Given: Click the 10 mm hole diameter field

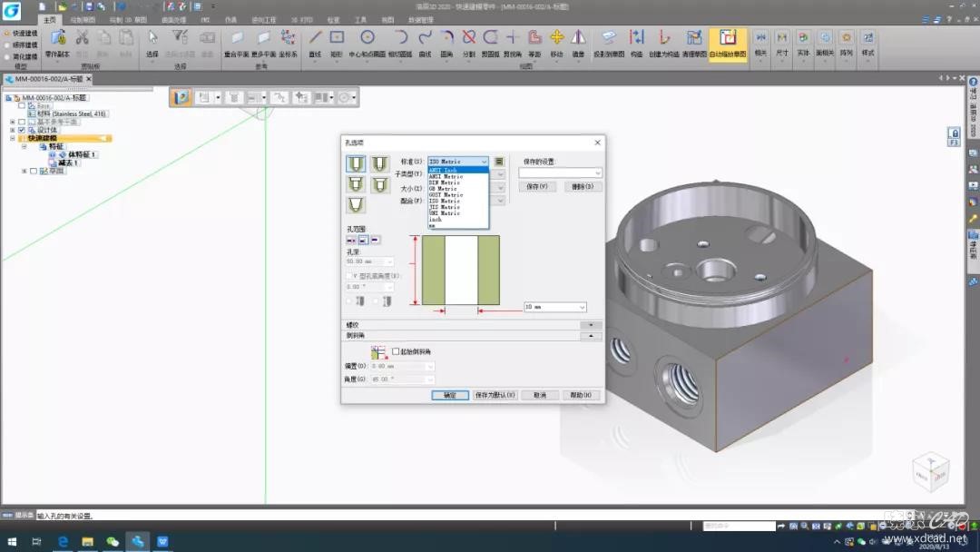Looking at the screenshot, I should click(x=550, y=307).
